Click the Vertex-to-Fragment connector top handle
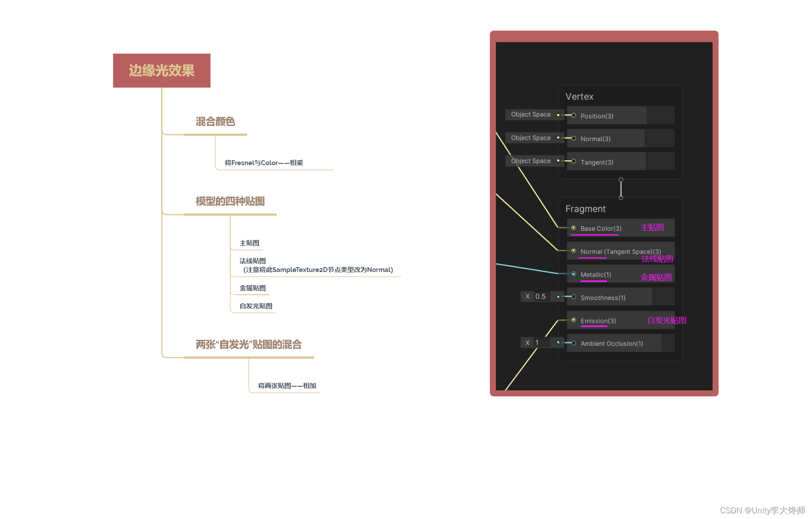 (621, 180)
